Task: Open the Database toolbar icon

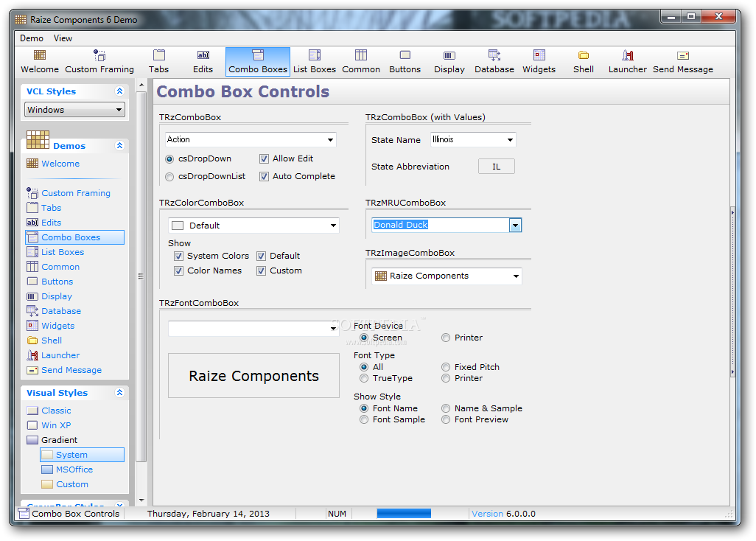Action: tap(494, 55)
